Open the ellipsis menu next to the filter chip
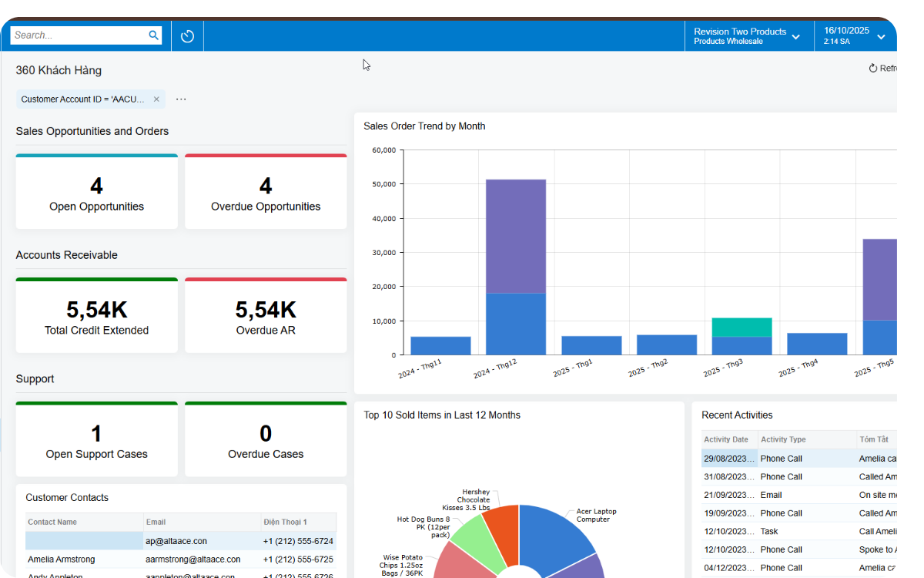The height and width of the screenshot is (578, 924). (180, 99)
